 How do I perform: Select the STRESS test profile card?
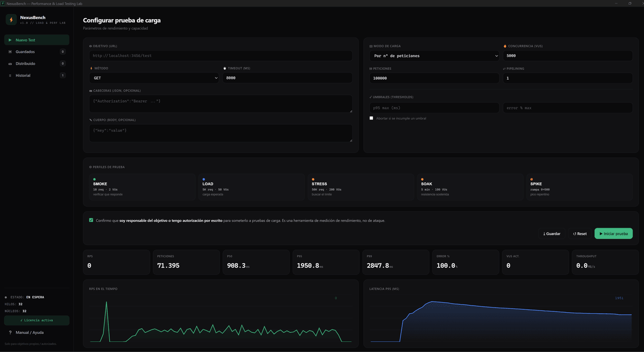pyautogui.click(x=361, y=188)
